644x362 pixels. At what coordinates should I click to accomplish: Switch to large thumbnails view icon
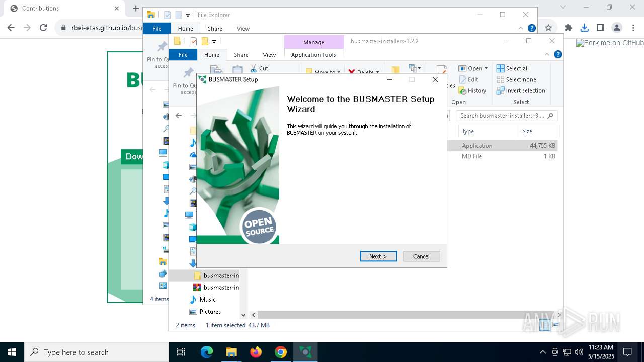555,325
